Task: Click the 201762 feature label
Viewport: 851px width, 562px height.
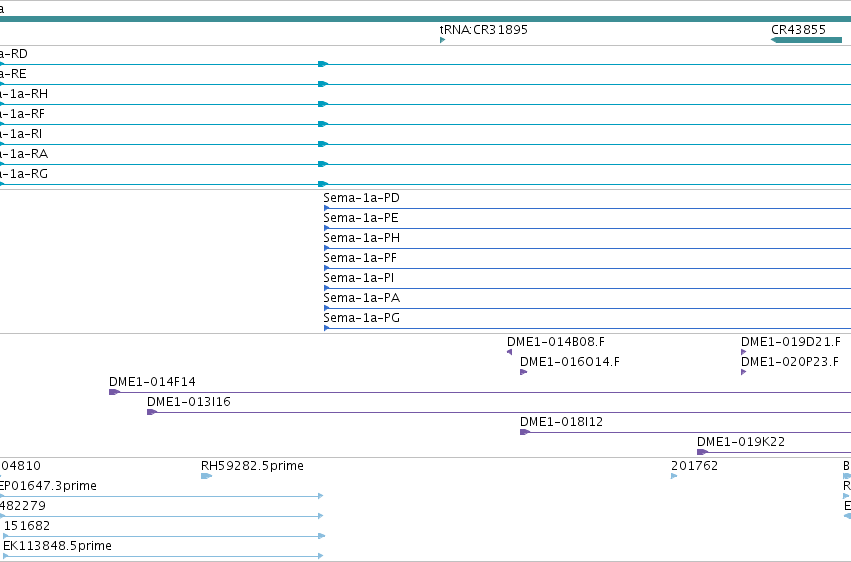Action: (695, 466)
